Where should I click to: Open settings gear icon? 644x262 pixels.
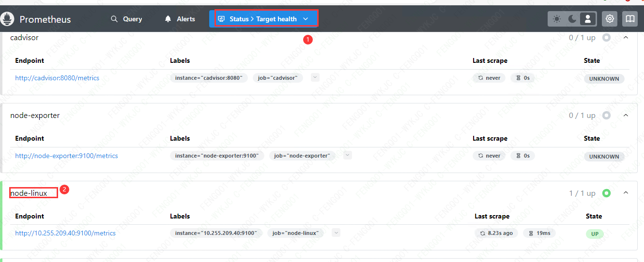pyautogui.click(x=610, y=19)
